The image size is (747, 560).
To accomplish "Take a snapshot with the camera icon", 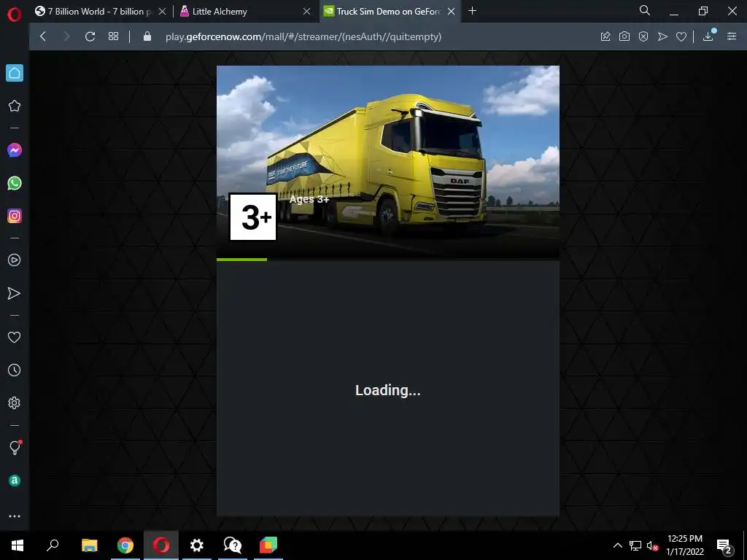I will click(x=624, y=36).
